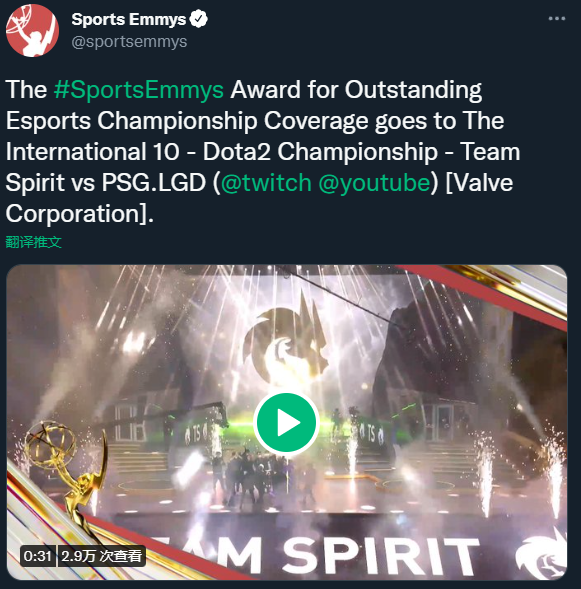
Task: Play the video with green play button
Action: 286,423
